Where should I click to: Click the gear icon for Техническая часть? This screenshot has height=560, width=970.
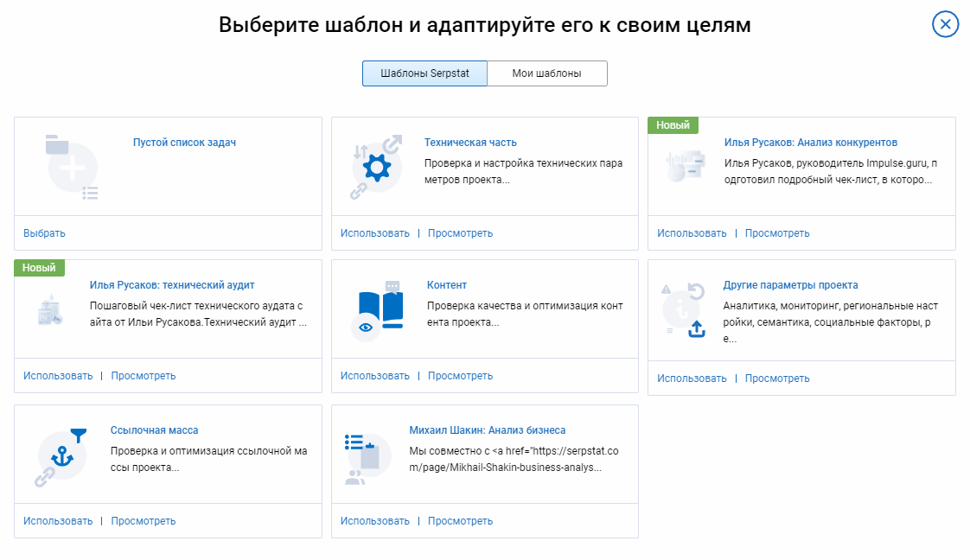pyautogui.click(x=376, y=168)
